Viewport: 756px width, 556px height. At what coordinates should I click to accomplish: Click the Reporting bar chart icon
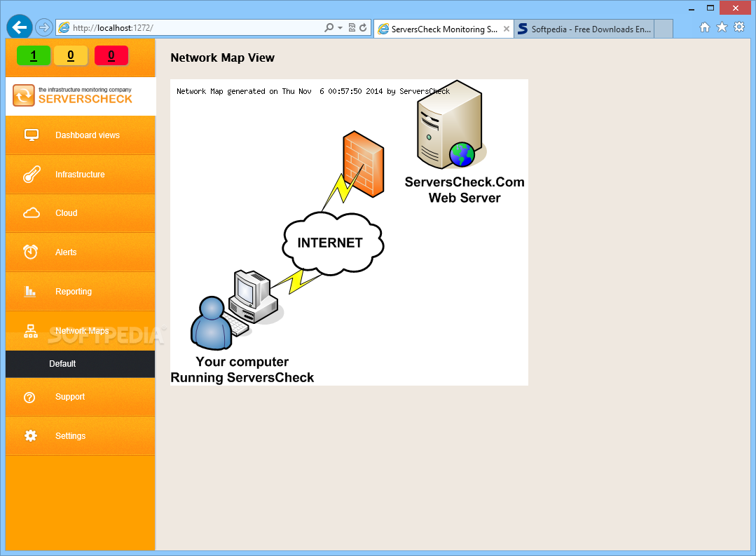pyautogui.click(x=30, y=291)
